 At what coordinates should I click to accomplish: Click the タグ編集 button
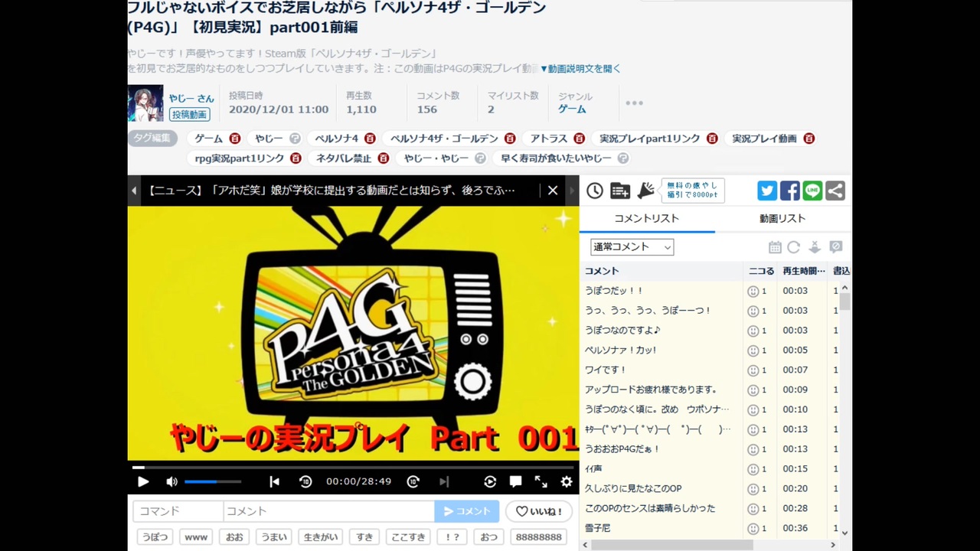[x=152, y=138]
